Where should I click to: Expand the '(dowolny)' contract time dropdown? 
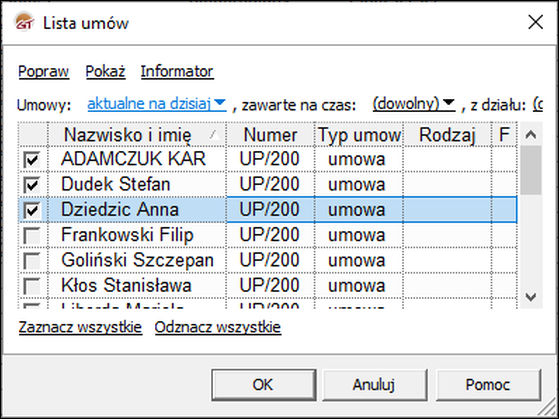pyautogui.click(x=414, y=104)
